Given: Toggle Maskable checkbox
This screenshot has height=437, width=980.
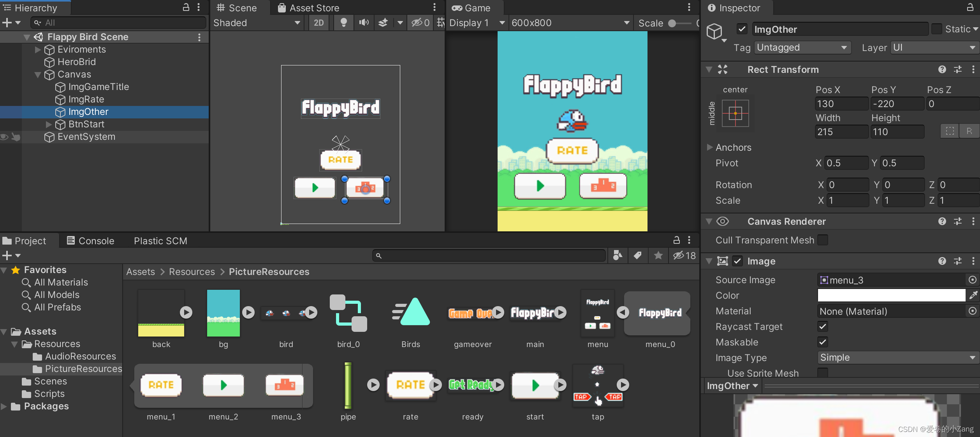Looking at the screenshot, I should [x=823, y=342].
